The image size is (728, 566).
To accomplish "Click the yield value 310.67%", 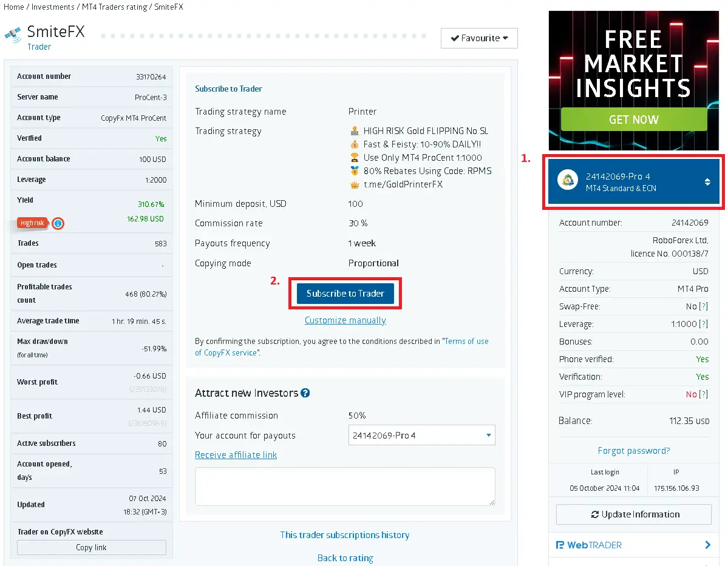I will point(151,204).
